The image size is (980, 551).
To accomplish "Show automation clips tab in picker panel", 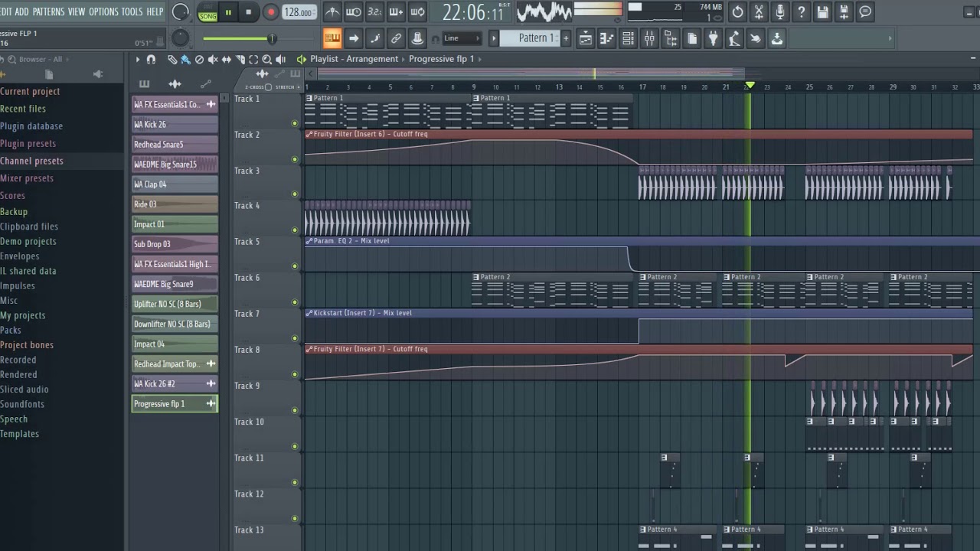I will pos(205,83).
